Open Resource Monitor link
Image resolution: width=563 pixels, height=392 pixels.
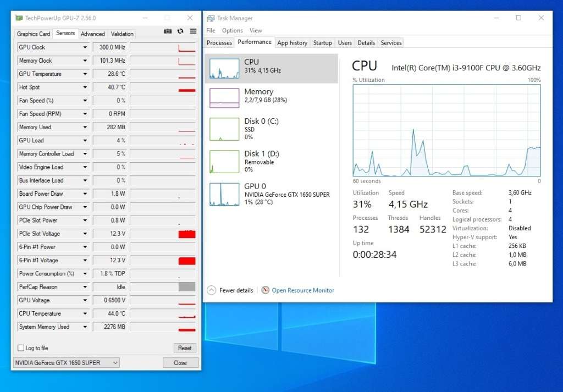302,290
